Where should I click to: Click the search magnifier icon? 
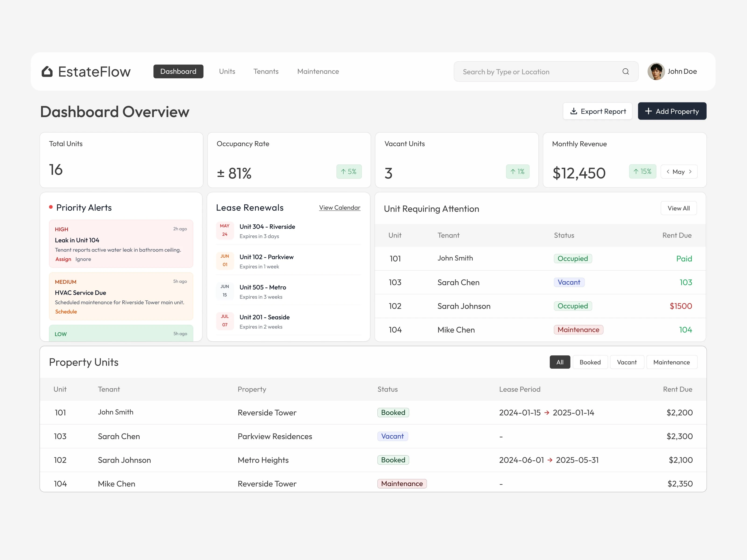625,72
